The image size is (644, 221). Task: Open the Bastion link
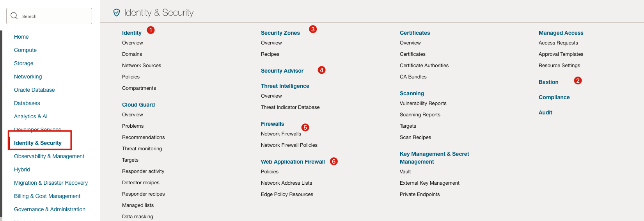[548, 82]
